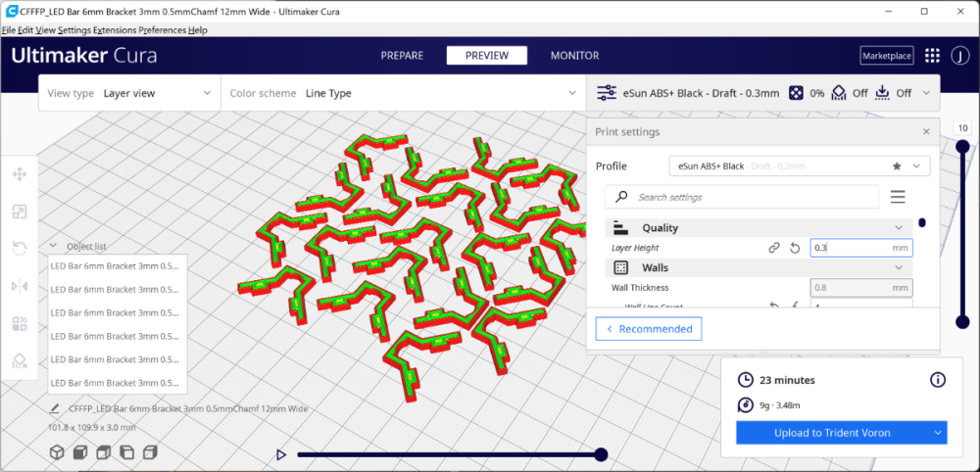This screenshot has width=980, height=472.
Task: Open the Extensions menu
Action: click(x=115, y=30)
